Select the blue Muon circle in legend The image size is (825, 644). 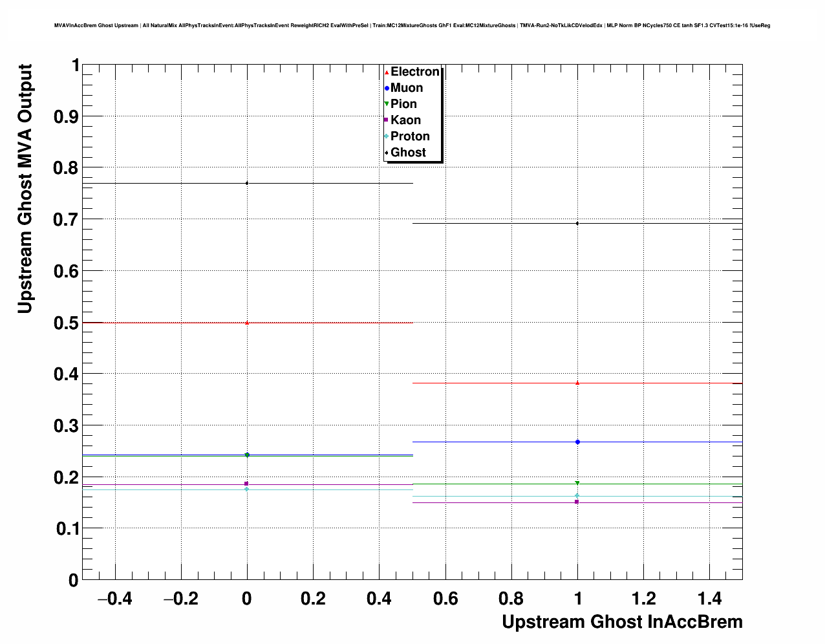click(387, 89)
